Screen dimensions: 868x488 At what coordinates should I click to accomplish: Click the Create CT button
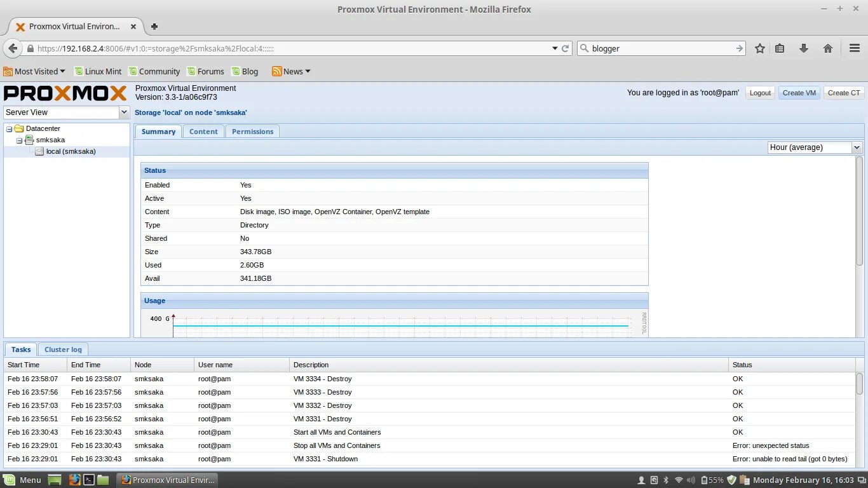tap(844, 93)
